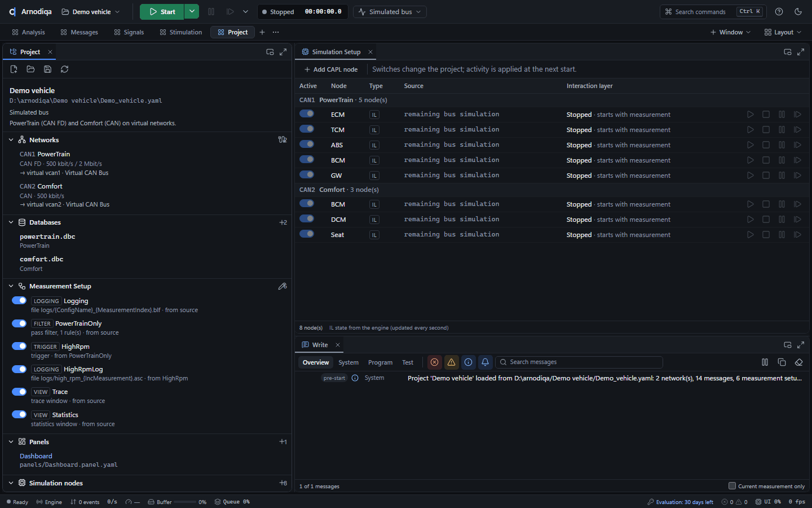Collapse the Measurement Setup section
The image size is (812, 508).
[x=11, y=286]
